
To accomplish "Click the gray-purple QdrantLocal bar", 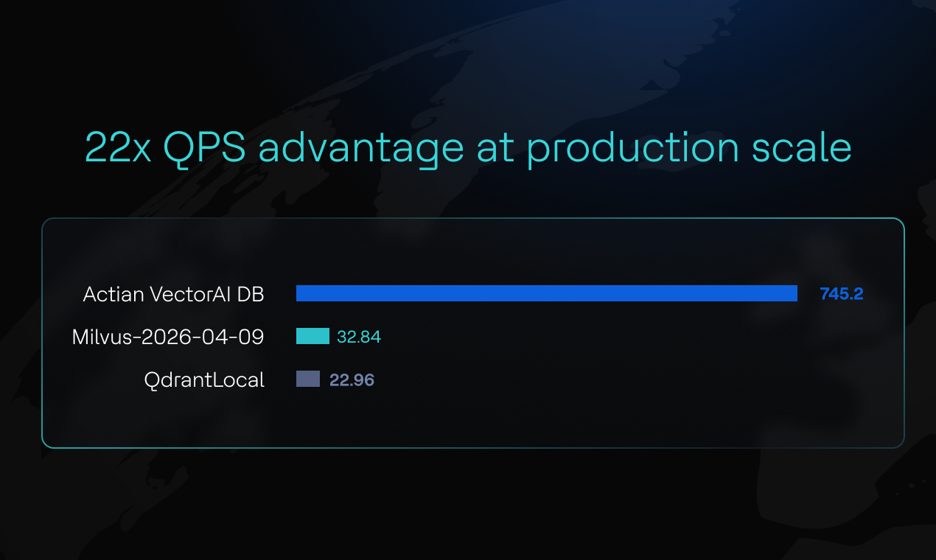I will [x=308, y=379].
